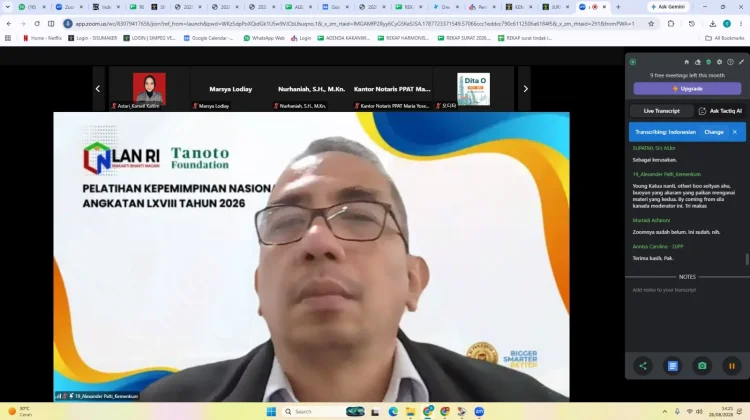This screenshot has width=750, height=420.
Task: Click the browser Back arrow
Action: pos(9,23)
